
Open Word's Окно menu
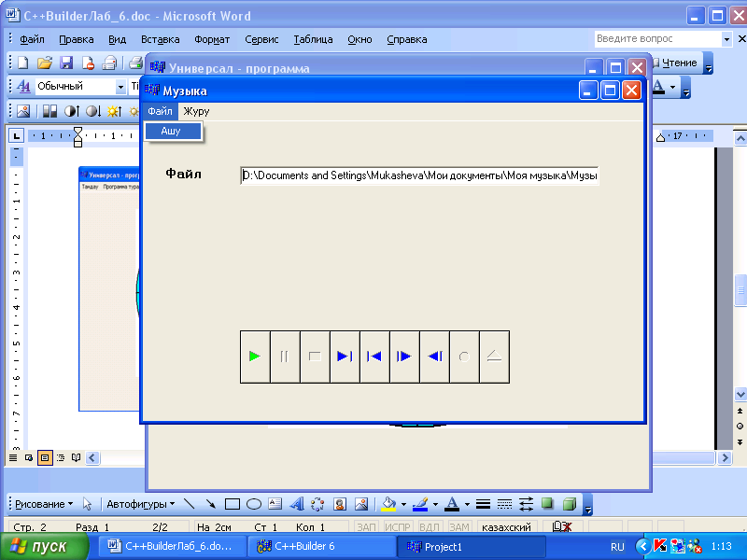(x=359, y=39)
